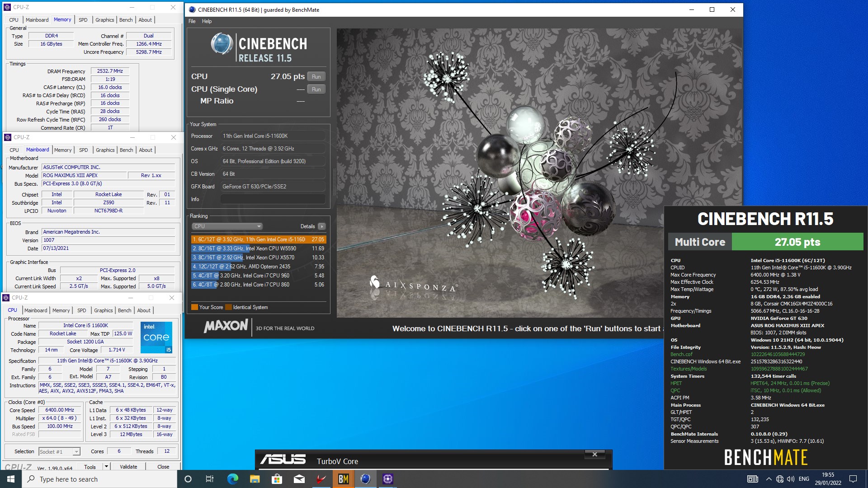Viewport: 868px width, 488px height.
Task: Launch Microsoft Edge from taskbar
Action: (232, 479)
